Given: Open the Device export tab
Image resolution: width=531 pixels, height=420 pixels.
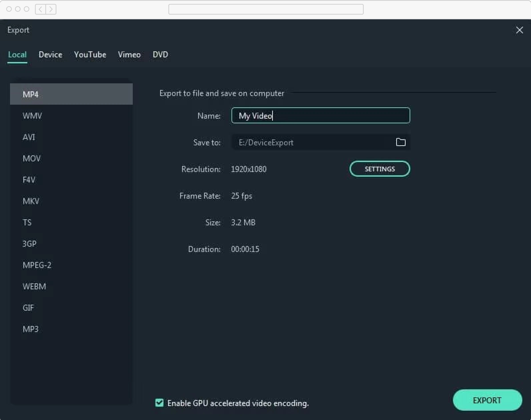Looking at the screenshot, I should click(x=50, y=55).
